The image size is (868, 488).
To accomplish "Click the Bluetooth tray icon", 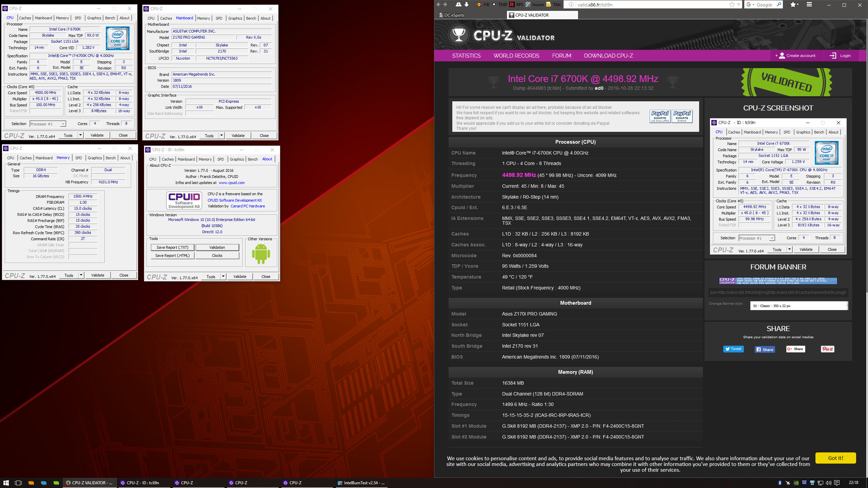I will 779,483.
